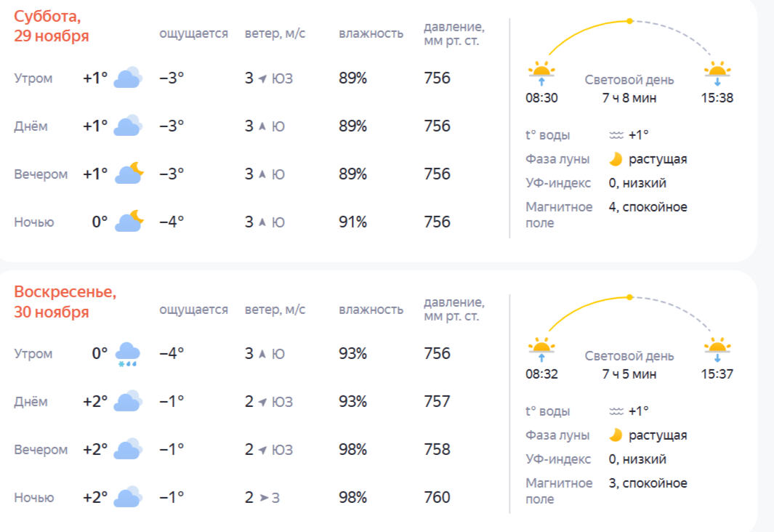Screen dimensions: 774x532
Task: Open the Суббота, 29 ноября heading
Action: (x=52, y=25)
